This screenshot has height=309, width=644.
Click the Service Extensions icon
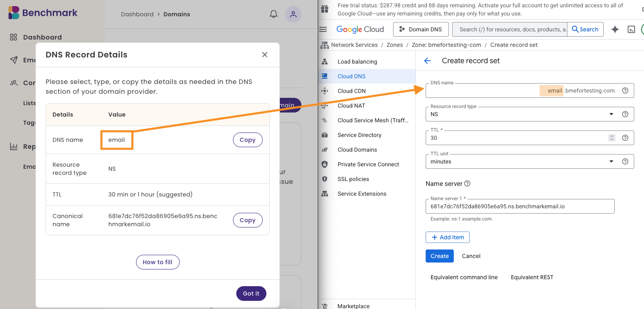[x=325, y=194]
